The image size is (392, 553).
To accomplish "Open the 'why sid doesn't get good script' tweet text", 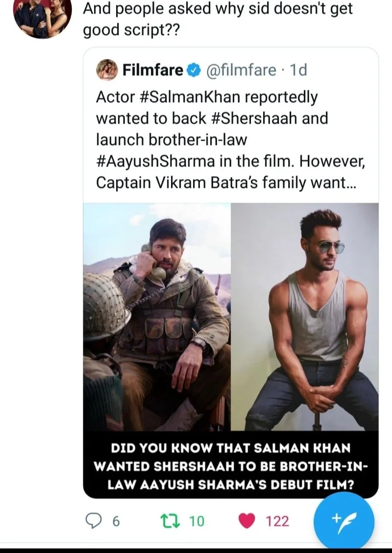I will (x=217, y=19).
